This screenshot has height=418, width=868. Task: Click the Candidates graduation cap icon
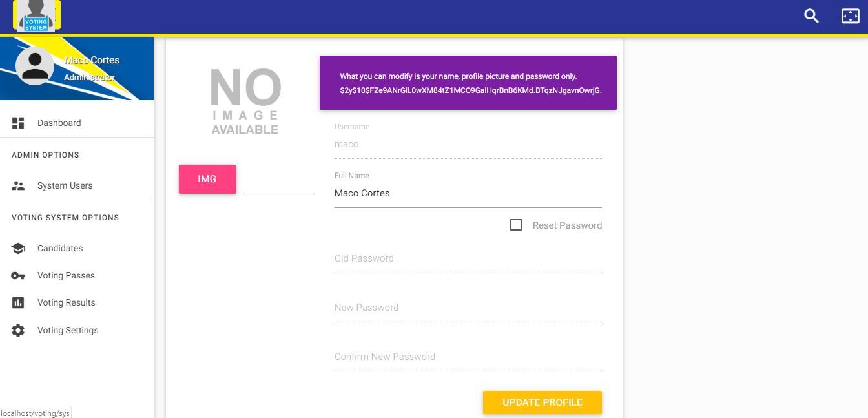(x=18, y=248)
